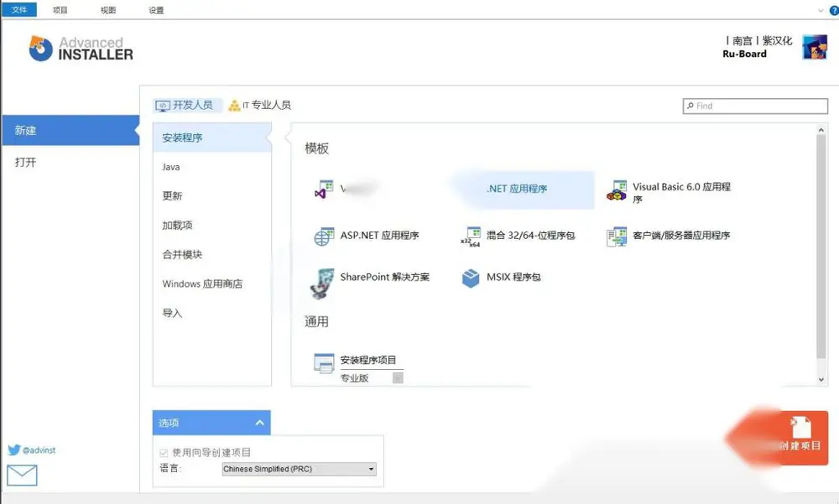Open the 文件 menu
This screenshot has width=839, height=504.
[x=19, y=9]
